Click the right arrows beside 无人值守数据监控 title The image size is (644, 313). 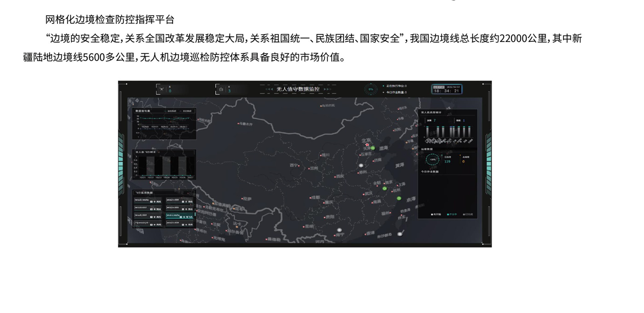327,89
